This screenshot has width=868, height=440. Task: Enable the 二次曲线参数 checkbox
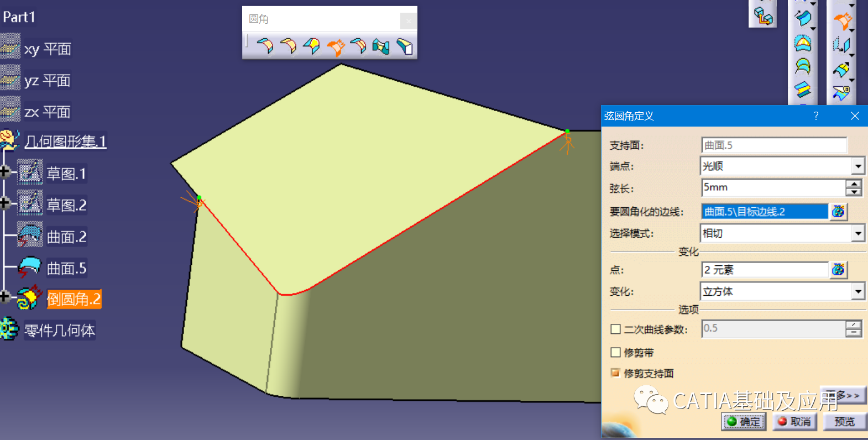(615, 329)
